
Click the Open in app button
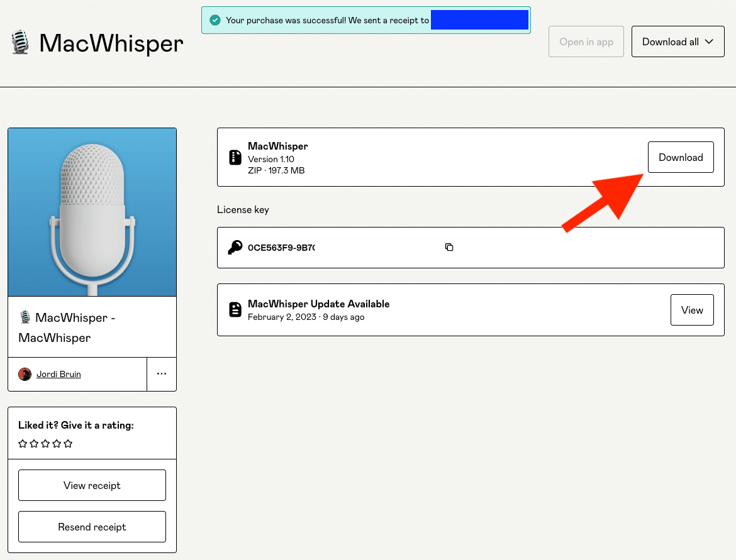point(586,42)
